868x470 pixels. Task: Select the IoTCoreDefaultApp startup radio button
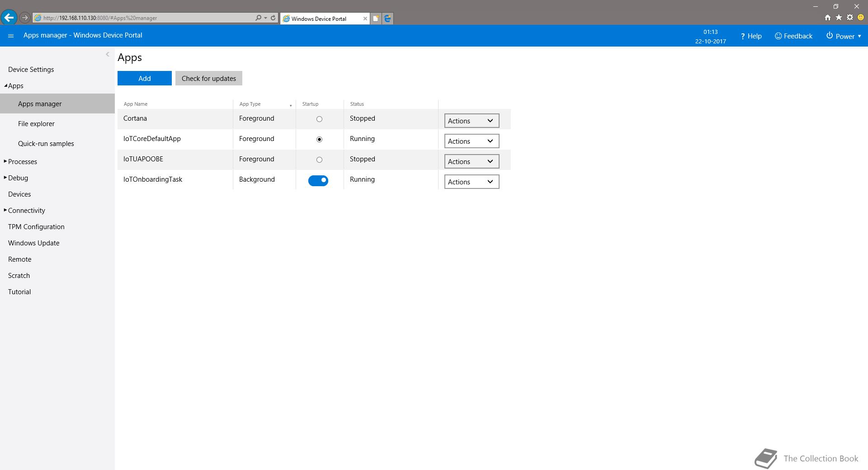[319, 140]
